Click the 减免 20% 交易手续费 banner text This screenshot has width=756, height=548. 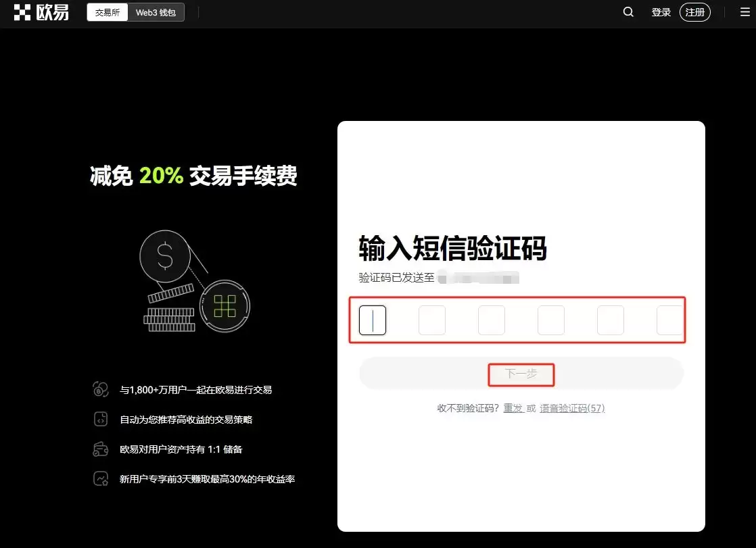click(191, 176)
